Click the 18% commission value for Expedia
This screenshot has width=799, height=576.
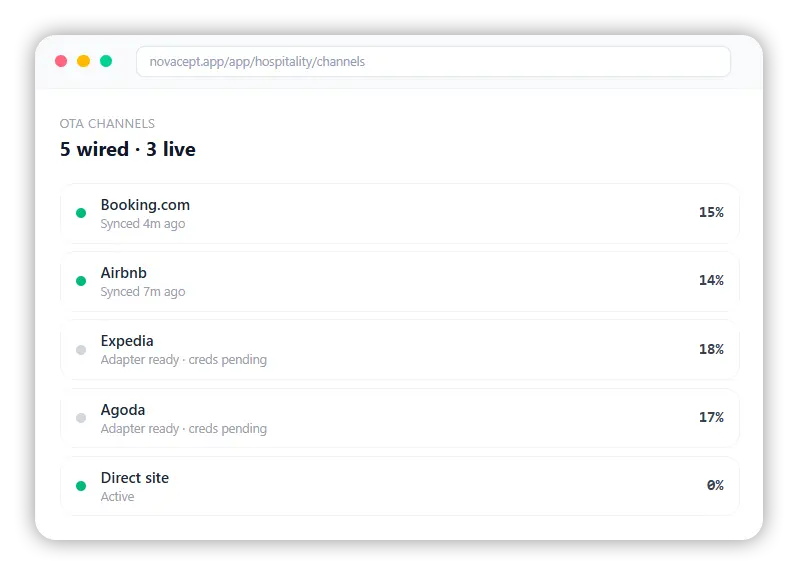click(711, 349)
